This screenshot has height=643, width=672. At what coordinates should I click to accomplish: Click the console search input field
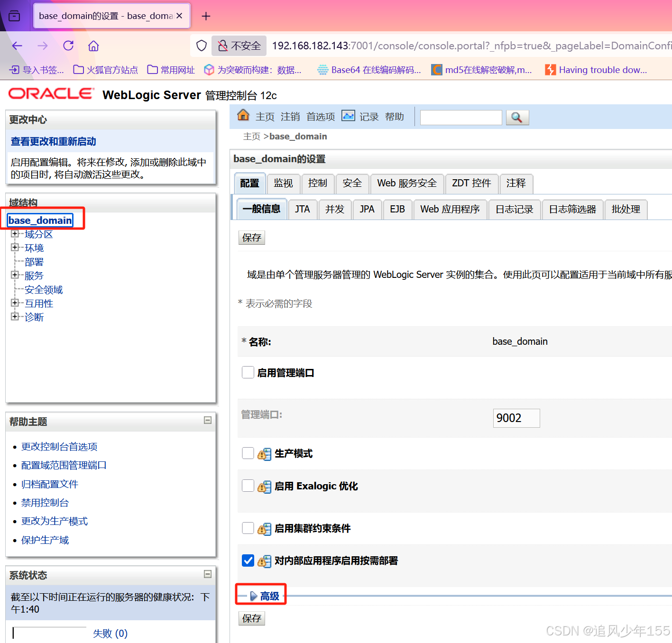(x=461, y=118)
